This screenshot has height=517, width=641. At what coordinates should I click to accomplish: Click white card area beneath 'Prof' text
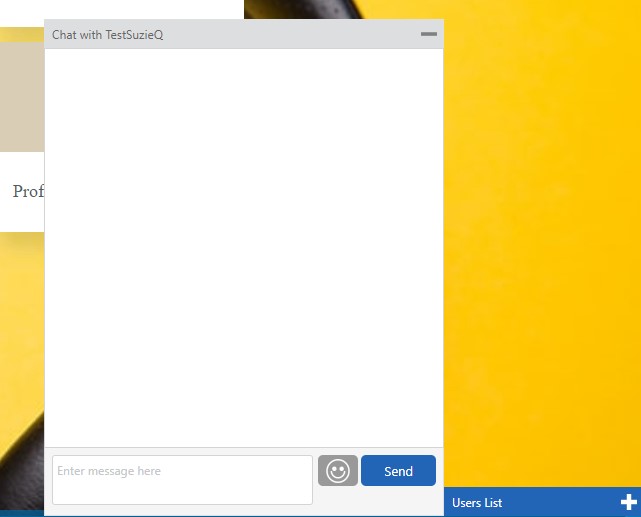click(x=22, y=218)
